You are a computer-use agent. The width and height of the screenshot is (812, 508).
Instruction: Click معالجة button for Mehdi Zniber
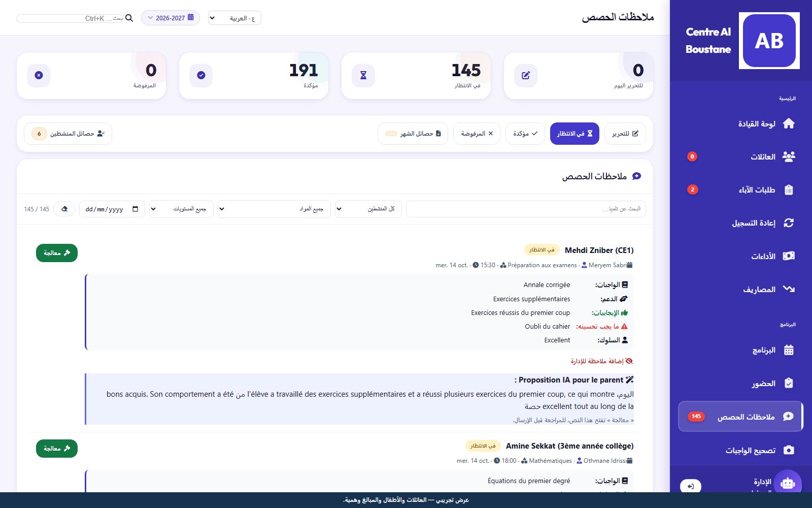[x=57, y=253]
